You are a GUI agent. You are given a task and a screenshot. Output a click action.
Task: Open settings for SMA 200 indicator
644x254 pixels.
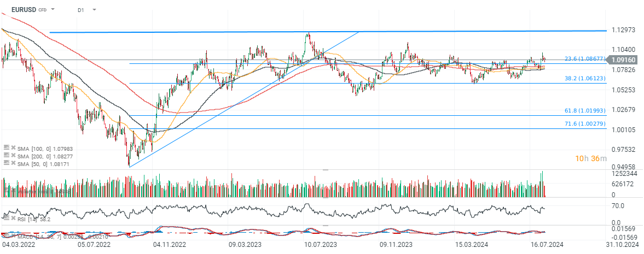[7, 155]
